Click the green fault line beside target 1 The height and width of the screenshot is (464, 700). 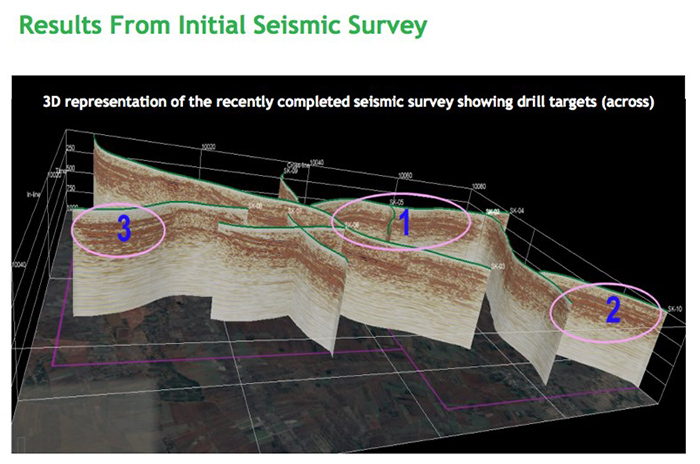(392, 225)
